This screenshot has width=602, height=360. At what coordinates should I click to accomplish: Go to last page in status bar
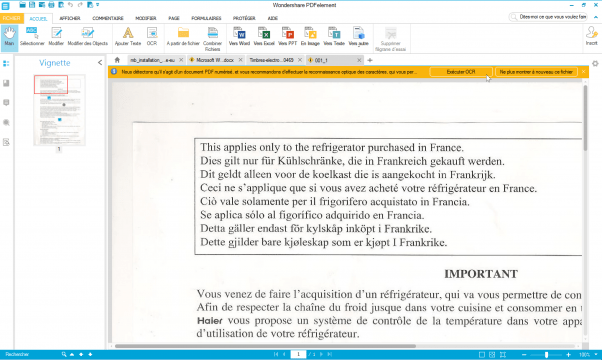coord(330,355)
